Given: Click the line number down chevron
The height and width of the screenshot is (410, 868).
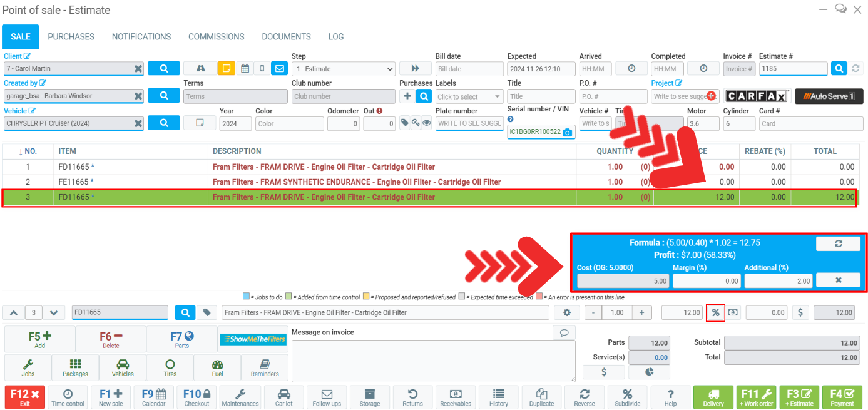Looking at the screenshot, I should (54, 312).
